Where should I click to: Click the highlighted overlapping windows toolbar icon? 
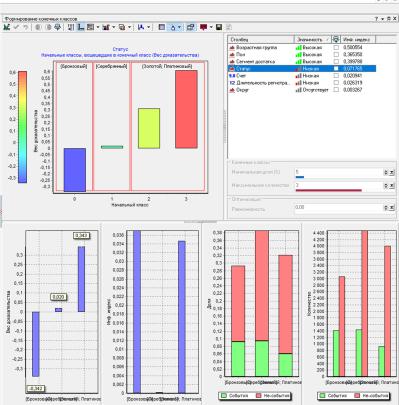click(x=191, y=28)
